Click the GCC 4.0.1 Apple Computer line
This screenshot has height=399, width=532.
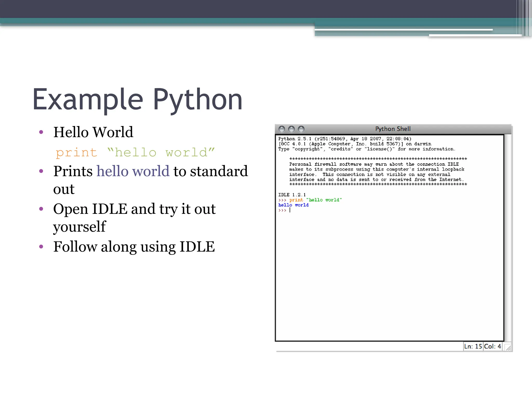click(x=355, y=144)
